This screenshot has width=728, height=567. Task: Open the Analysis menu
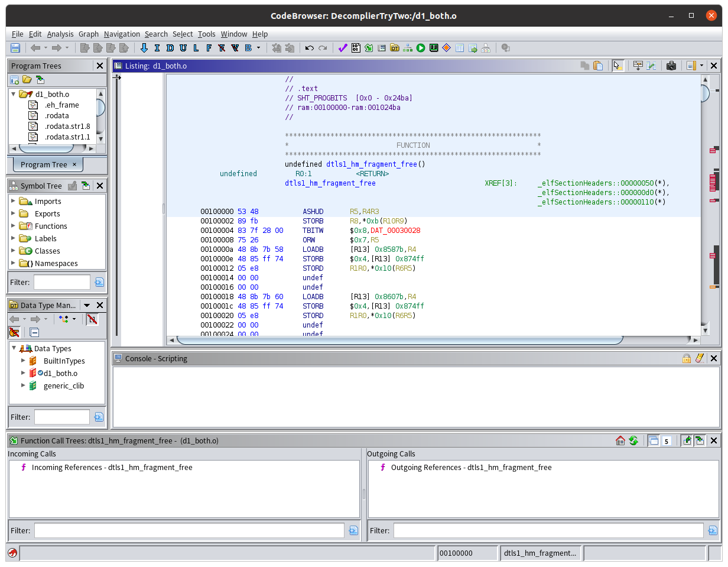60,34
